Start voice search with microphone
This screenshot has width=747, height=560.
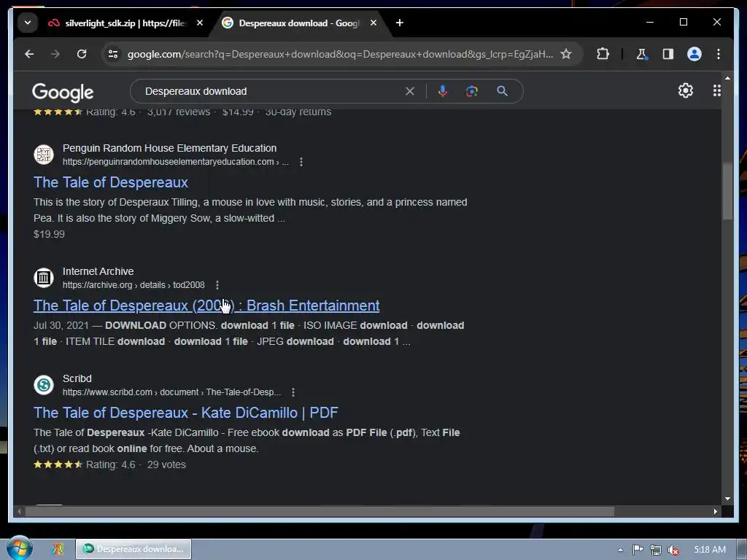pyautogui.click(x=443, y=91)
